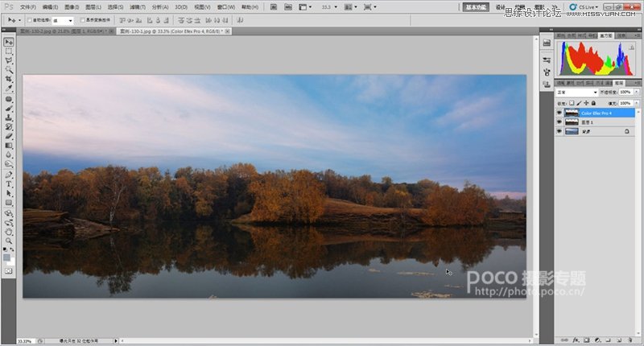Click the lock all padlock icon

(x=593, y=103)
